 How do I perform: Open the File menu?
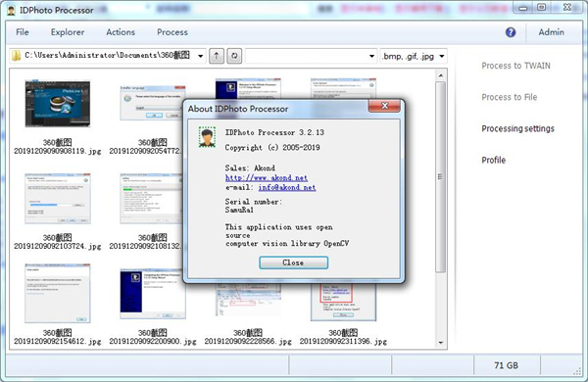coord(23,32)
